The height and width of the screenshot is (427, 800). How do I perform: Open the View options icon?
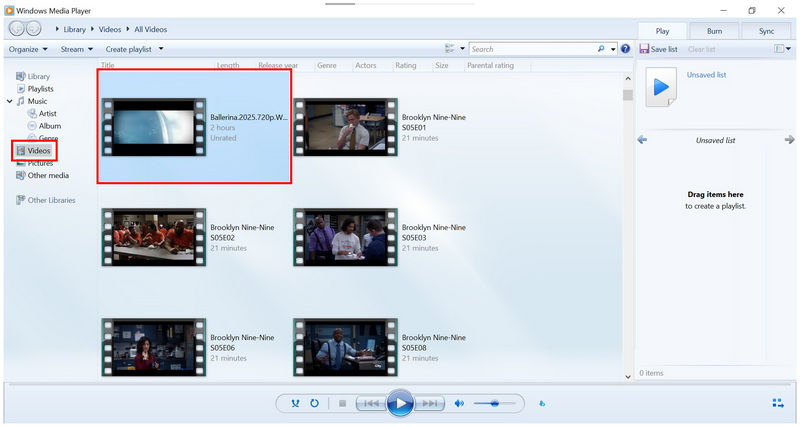(449, 49)
